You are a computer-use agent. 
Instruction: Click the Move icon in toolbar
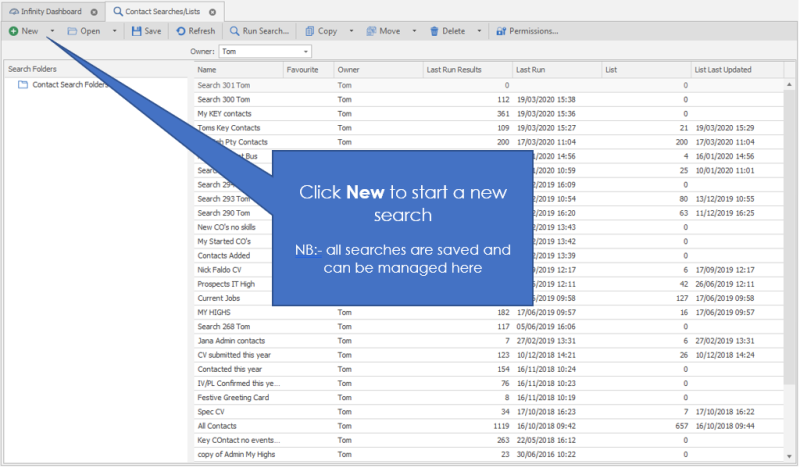tap(372, 31)
